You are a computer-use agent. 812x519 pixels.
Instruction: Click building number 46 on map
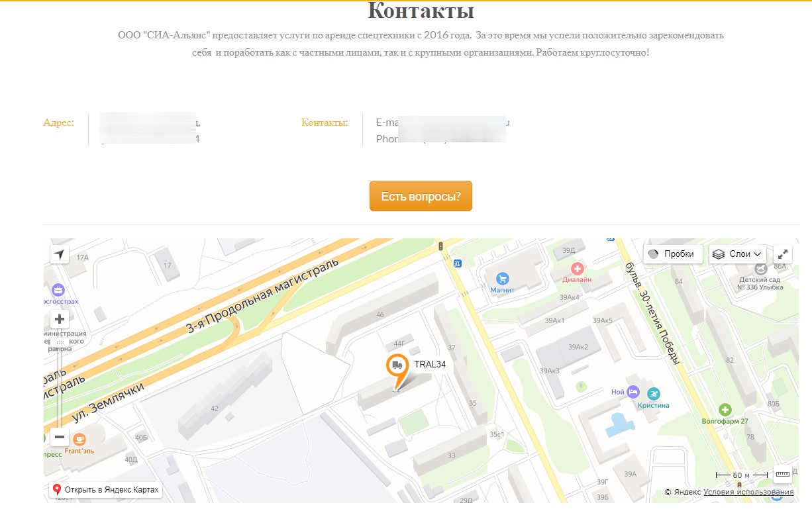(380, 314)
